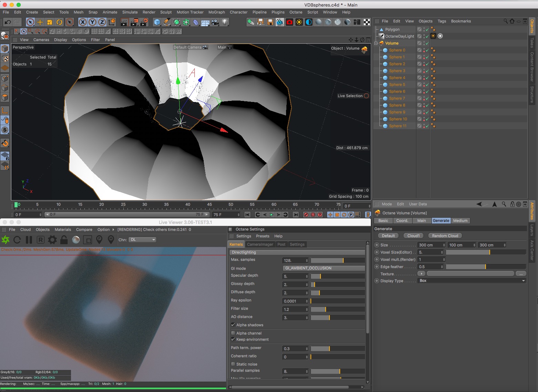Open Octane settings gear in Live Viewer
The image size is (538, 392).
coord(52,240)
